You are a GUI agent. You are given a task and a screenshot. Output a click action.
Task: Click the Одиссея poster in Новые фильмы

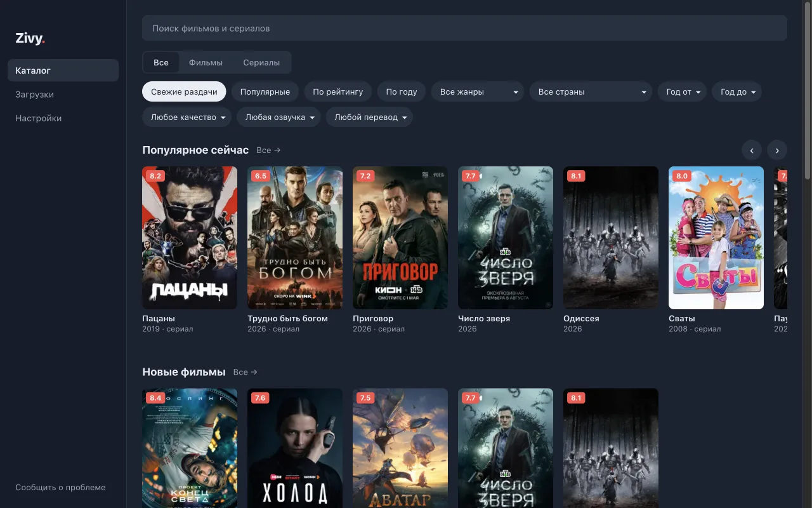[611, 448]
